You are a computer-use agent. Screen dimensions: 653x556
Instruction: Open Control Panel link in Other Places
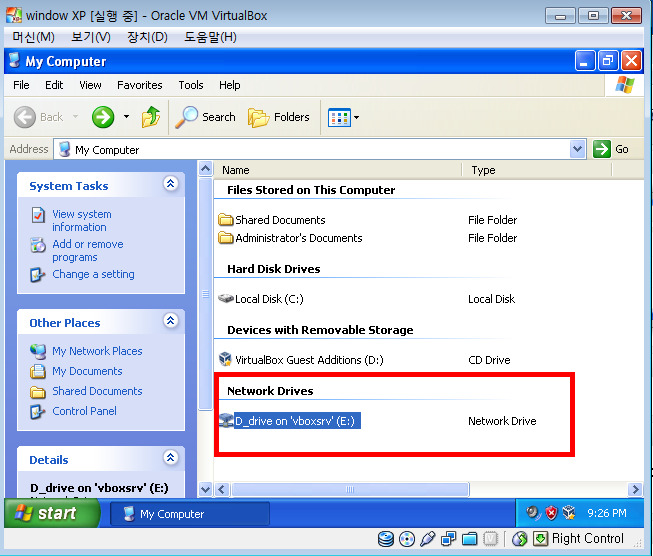coord(84,411)
